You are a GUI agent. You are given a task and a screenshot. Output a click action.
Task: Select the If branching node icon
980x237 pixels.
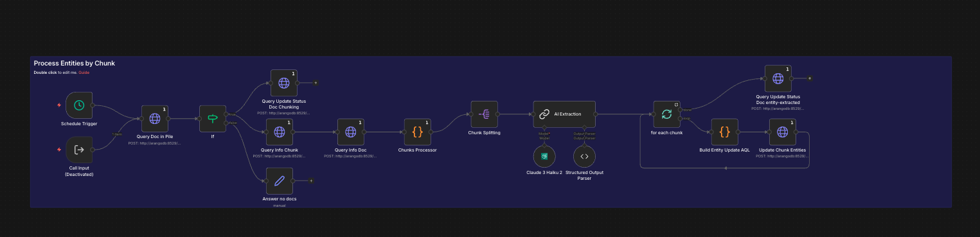[213, 118]
